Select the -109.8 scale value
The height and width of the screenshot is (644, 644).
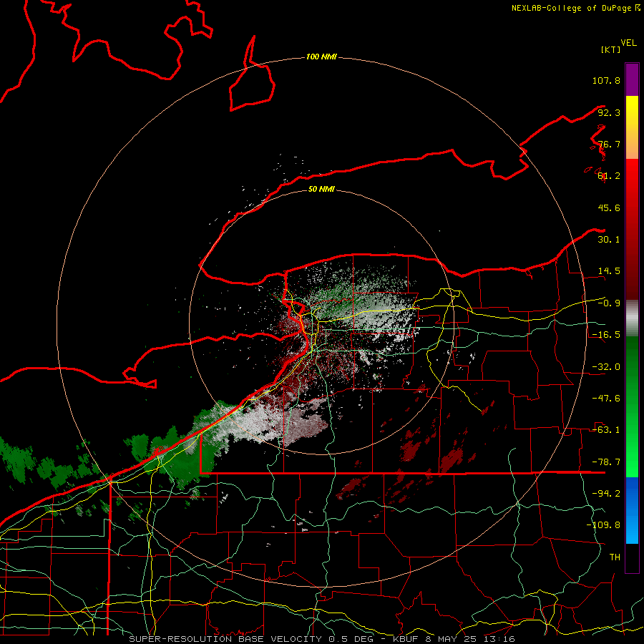tap(603, 525)
